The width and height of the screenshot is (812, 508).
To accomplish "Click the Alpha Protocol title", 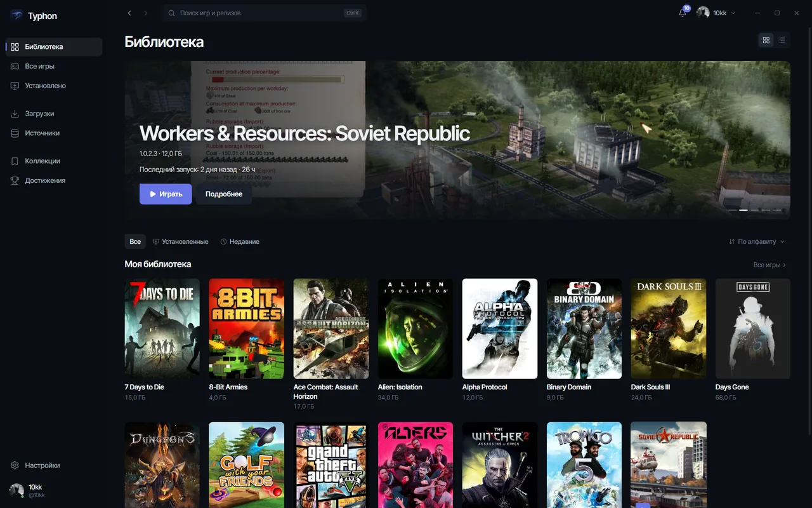I will [485, 387].
